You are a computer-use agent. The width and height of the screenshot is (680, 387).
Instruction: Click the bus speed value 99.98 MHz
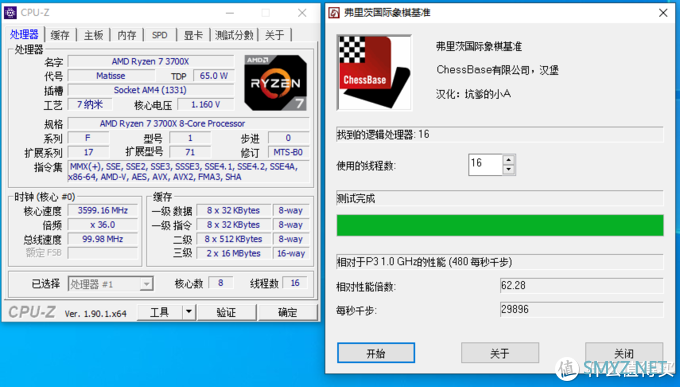[x=103, y=239]
